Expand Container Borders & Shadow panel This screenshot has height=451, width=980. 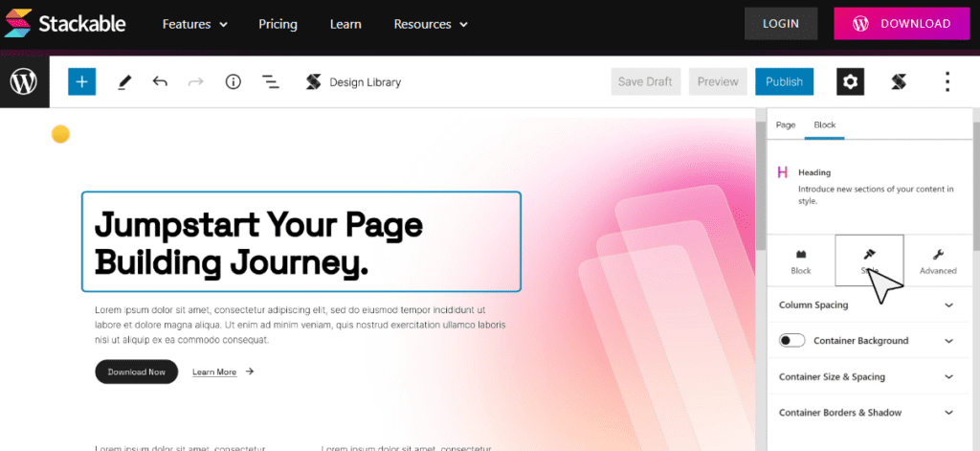click(x=868, y=412)
